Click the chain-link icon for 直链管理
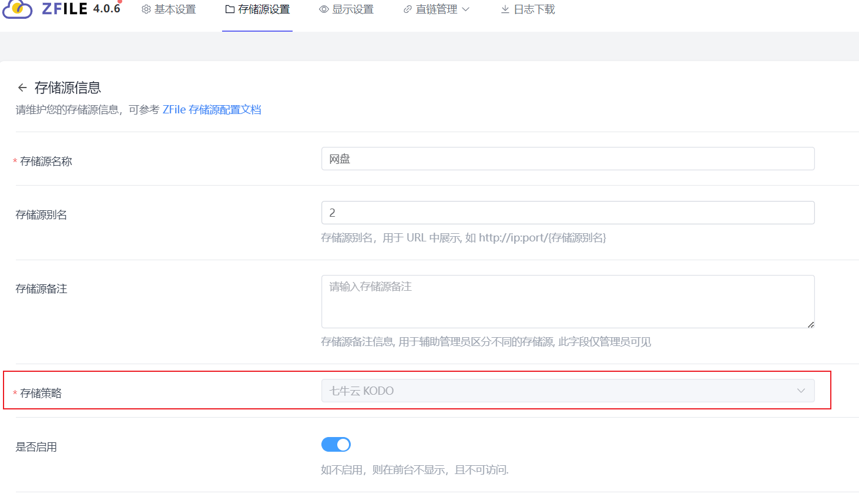 tap(407, 9)
